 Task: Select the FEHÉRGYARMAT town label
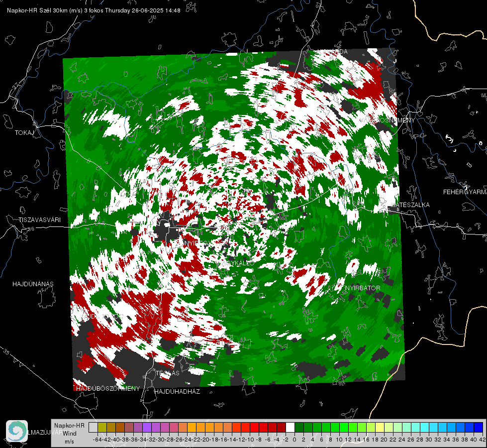465,192
